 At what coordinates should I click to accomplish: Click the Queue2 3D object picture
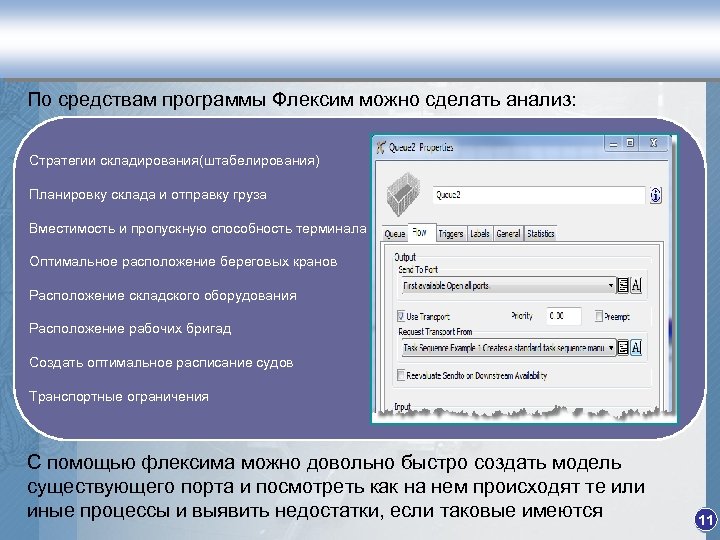click(x=404, y=194)
